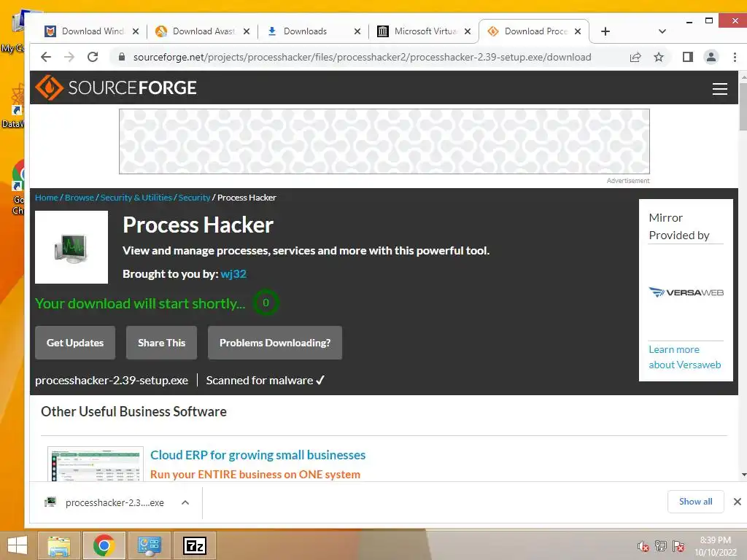Screen dimensions: 747x560
Task: Click the padlock site info icon
Action: [122, 57]
